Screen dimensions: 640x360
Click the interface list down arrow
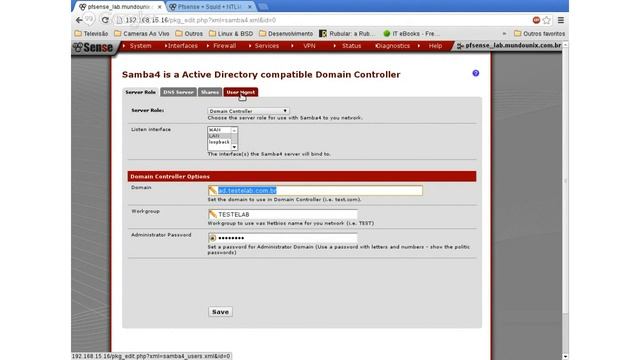coord(234,147)
